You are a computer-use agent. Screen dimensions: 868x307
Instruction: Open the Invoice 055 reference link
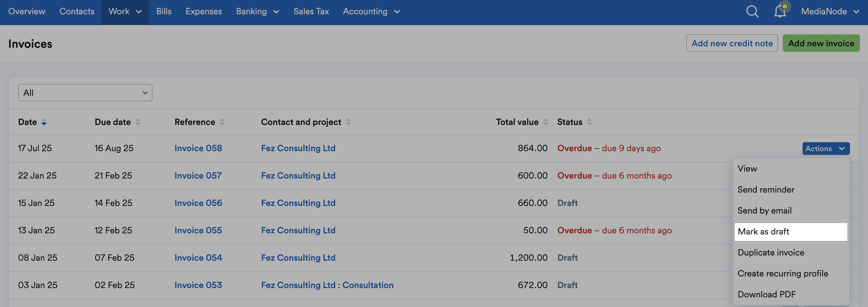coord(198,230)
